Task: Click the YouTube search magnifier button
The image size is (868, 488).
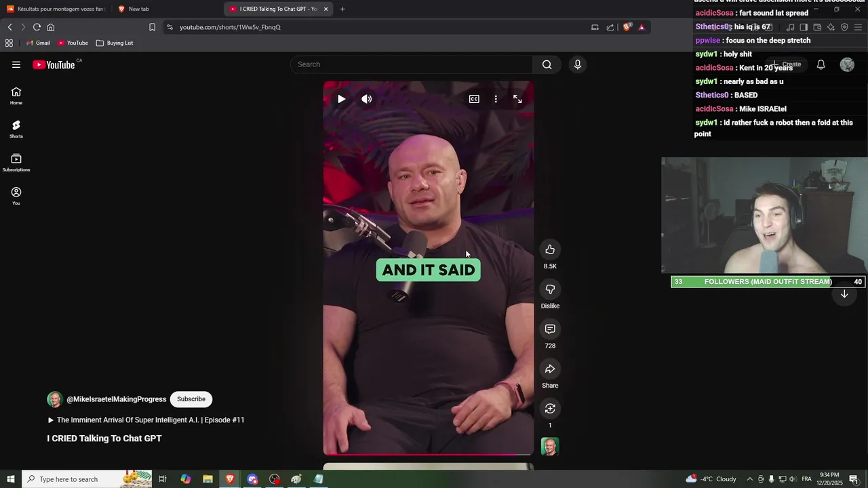Action: 547,64
